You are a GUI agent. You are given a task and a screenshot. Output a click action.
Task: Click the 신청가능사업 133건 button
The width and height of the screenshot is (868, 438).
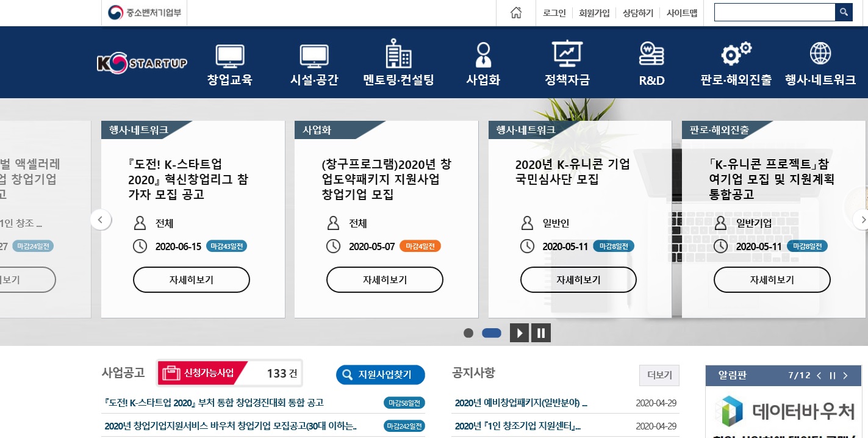(229, 373)
